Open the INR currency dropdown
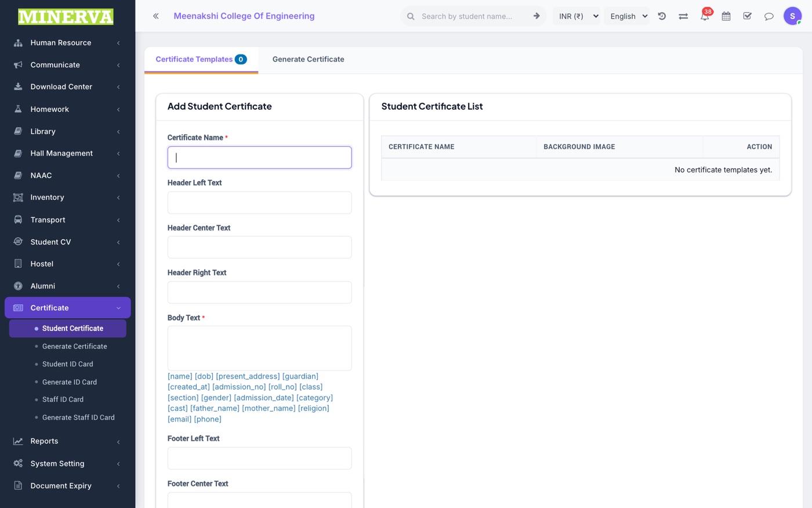The height and width of the screenshot is (508, 812). [x=578, y=16]
